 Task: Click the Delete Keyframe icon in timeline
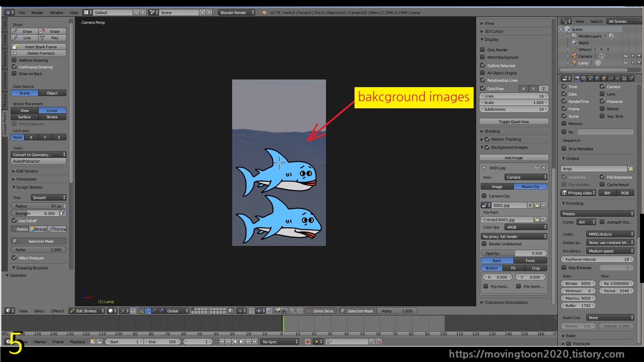tap(379, 342)
